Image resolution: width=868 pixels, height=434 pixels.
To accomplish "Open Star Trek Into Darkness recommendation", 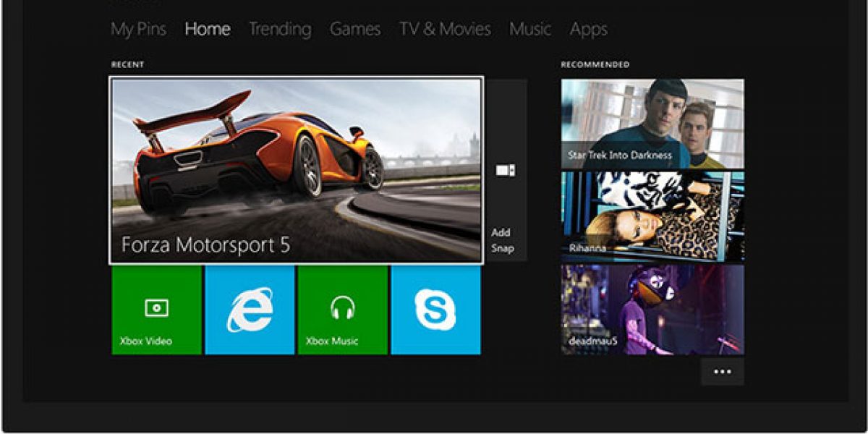I will (x=652, y=124).
